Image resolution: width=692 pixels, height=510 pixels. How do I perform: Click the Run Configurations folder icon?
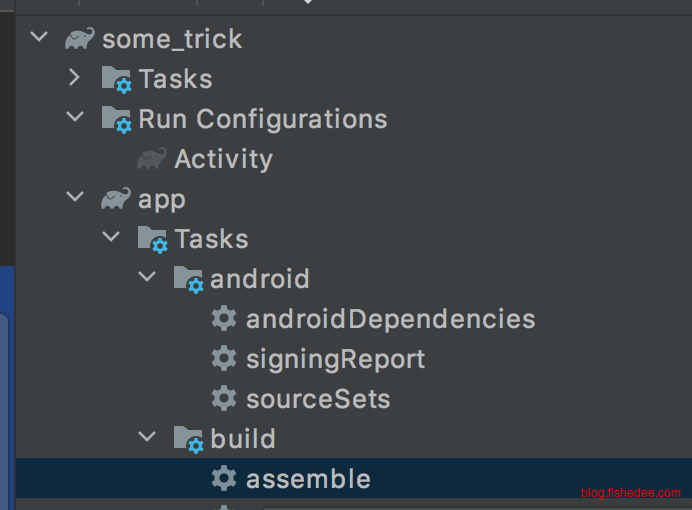(x=117, y=119)
